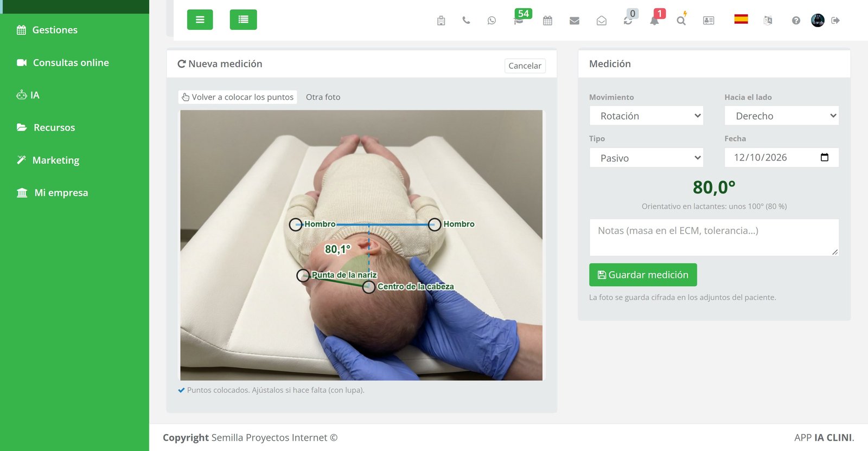Click the closed envelope mail icon
Viewport: 868px width, 451px height.
click(575, 21)
